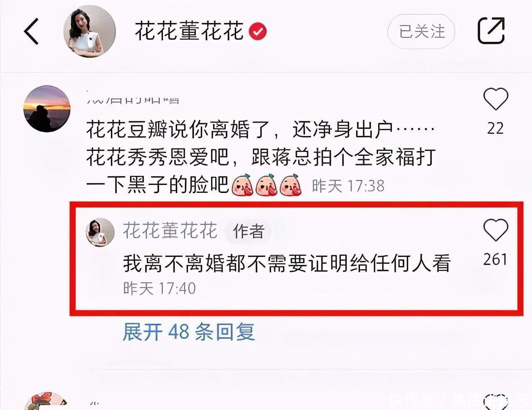Tap the 昨天 17:38 comment timestamp

pos(348,186)
